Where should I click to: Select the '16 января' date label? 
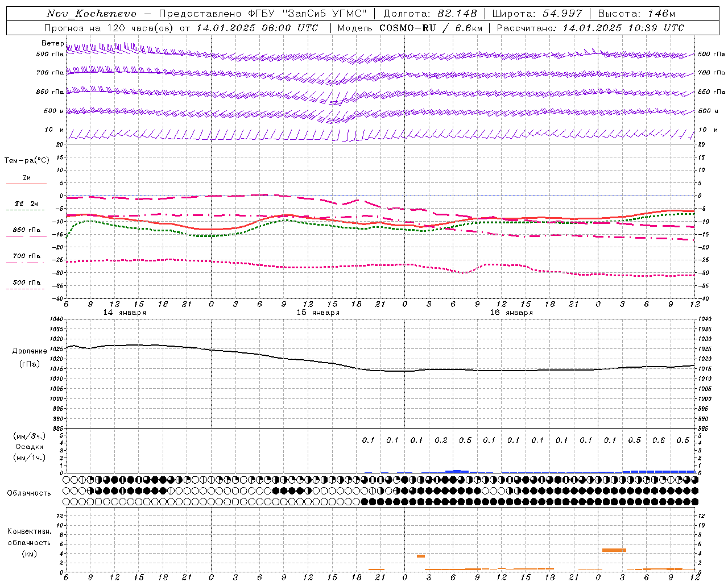[511, 313]
